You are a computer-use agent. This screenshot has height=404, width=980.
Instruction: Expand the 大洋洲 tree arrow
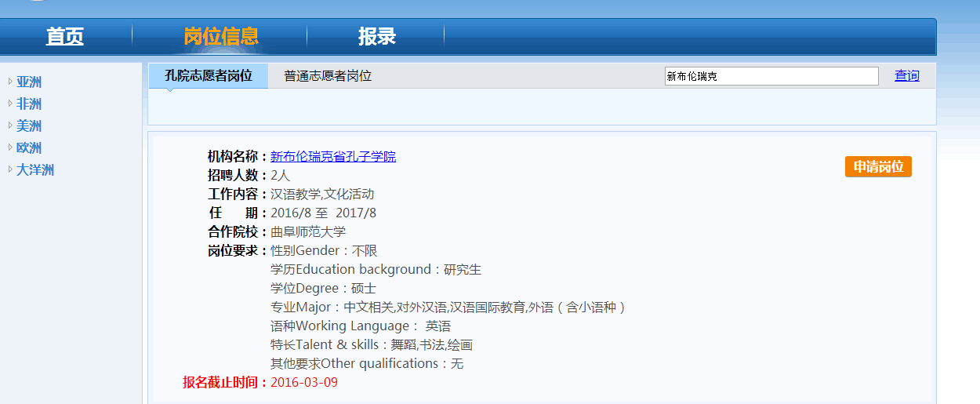(x=10, y=169)
